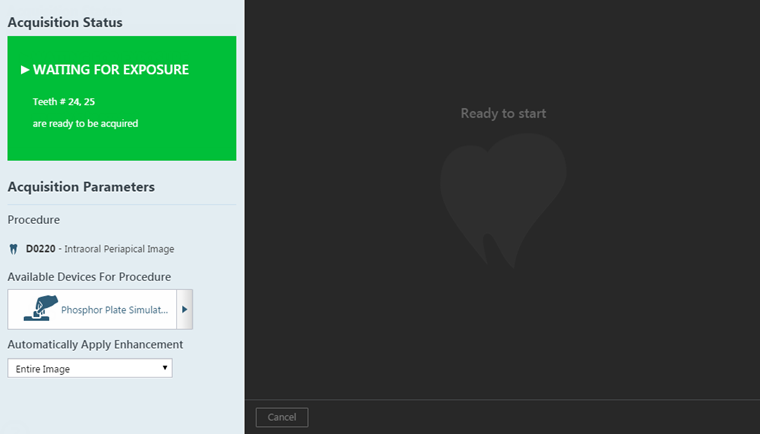Click the Ready to start text
The height and width of the screenshot is (434, 760).
pyautogui.click(x=503, y=113)
